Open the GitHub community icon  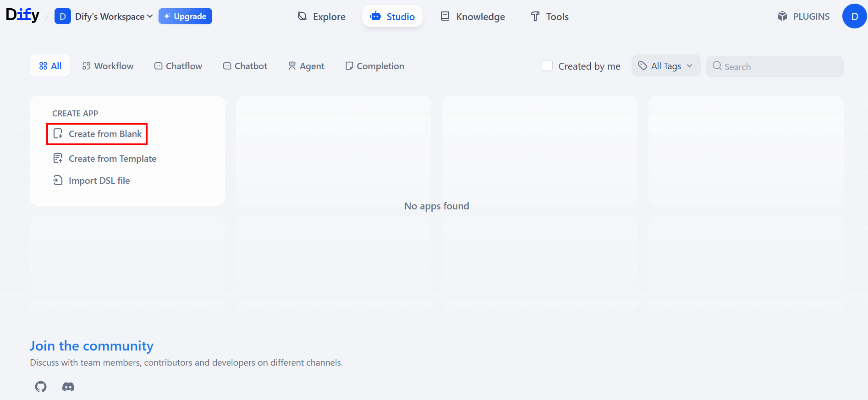41,387
